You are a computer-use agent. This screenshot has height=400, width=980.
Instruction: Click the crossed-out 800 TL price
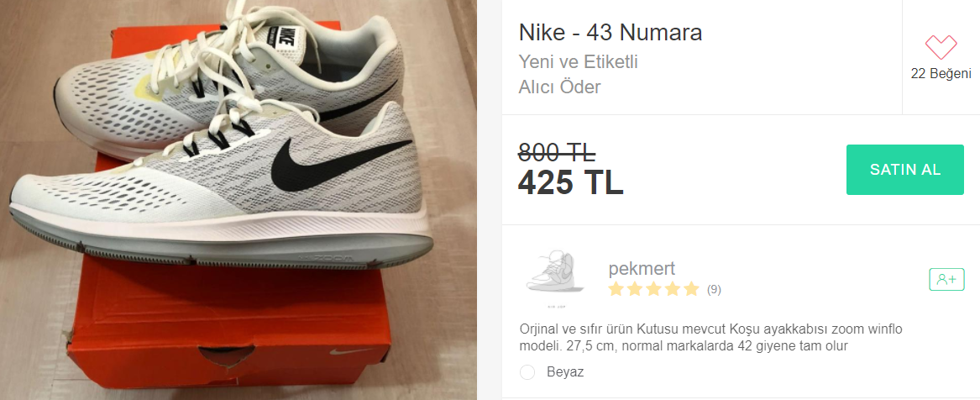557,152
